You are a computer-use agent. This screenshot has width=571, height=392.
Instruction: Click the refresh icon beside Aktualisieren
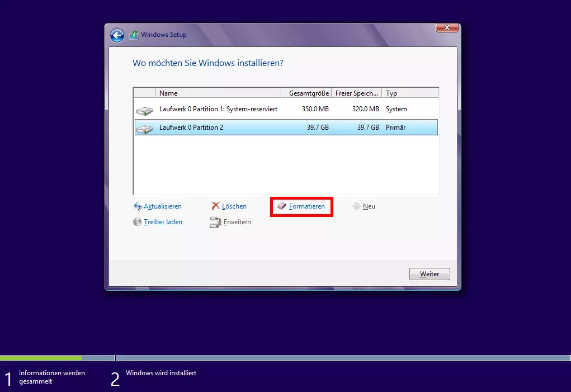[x=137, y=206]
